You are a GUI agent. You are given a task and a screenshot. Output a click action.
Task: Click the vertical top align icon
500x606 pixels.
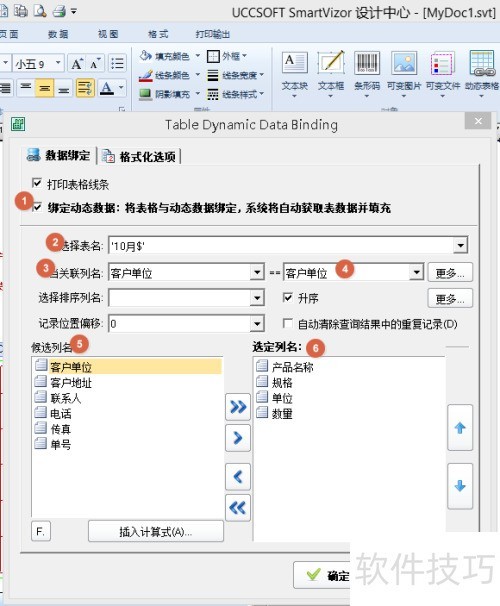click(26, 88)
